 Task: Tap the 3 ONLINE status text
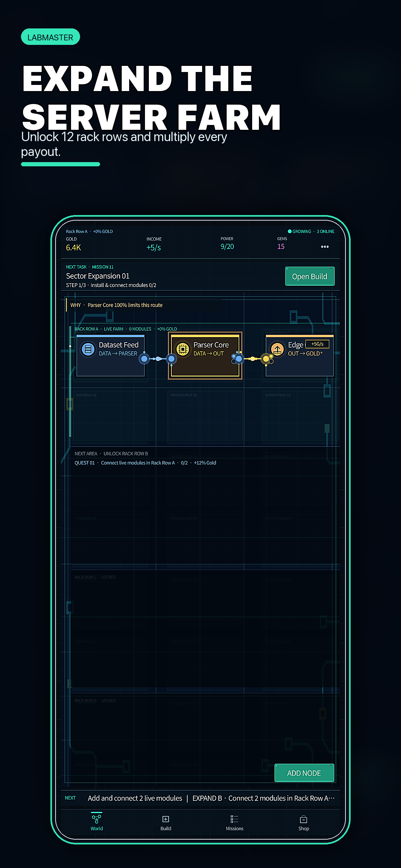[x=325, y=232]
